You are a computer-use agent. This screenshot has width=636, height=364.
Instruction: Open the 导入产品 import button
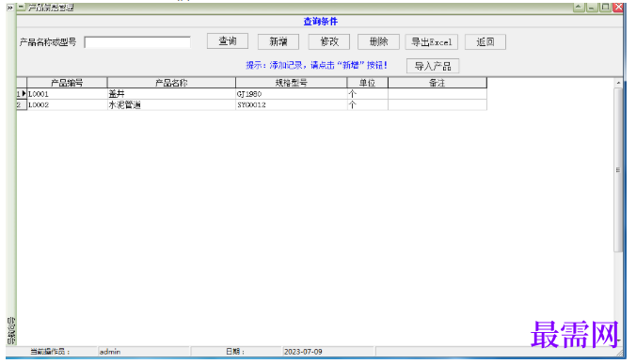[433, 66]
